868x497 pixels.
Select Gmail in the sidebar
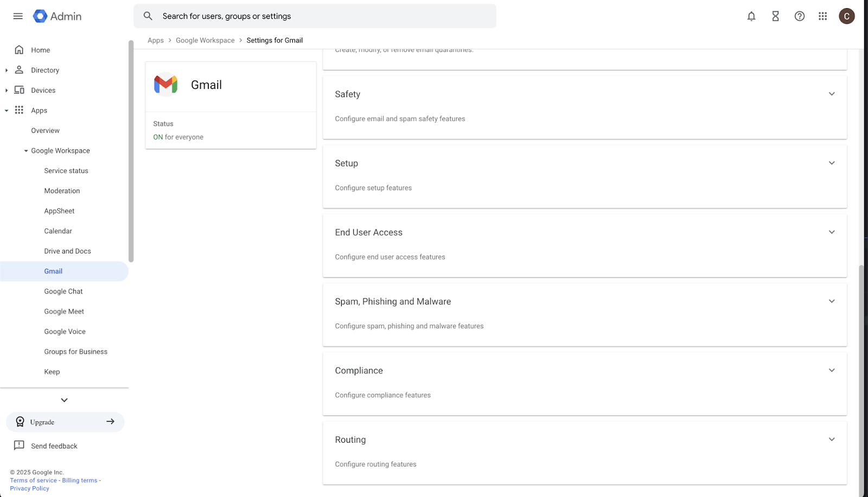click(64, 271)
